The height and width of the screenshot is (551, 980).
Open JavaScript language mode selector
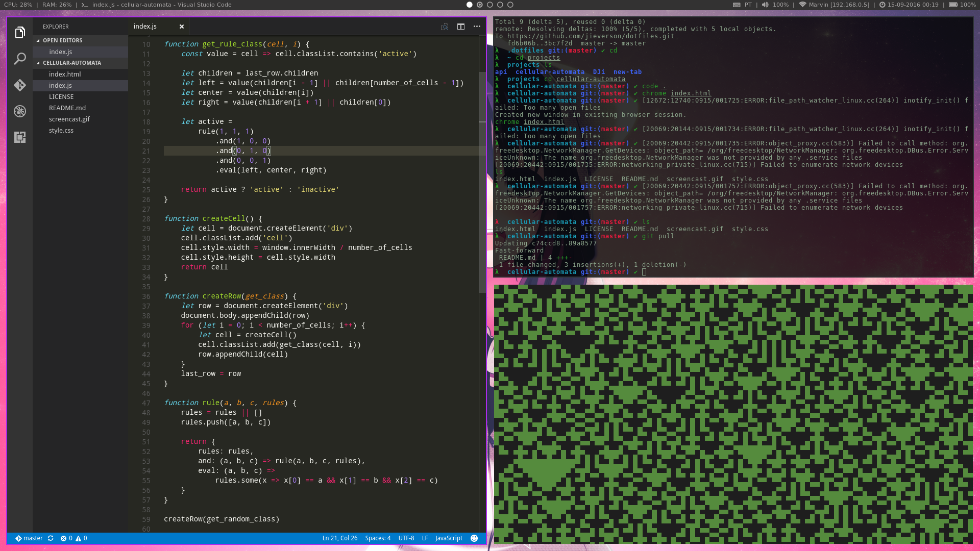coord(448,538)
